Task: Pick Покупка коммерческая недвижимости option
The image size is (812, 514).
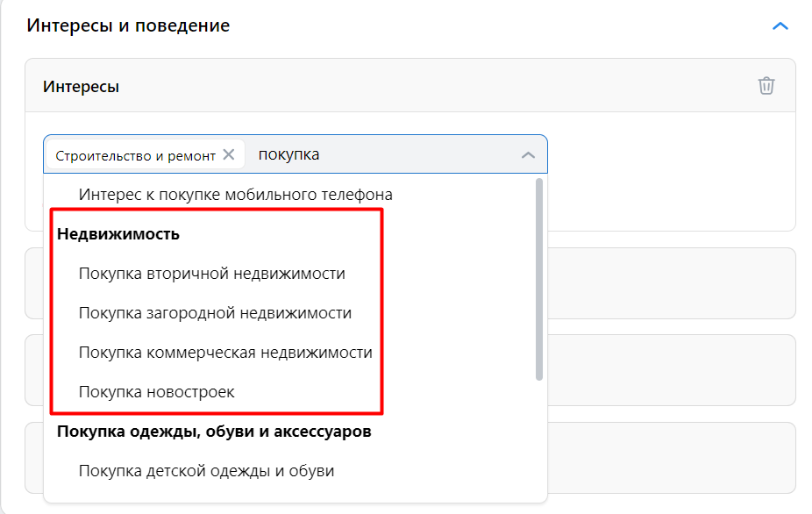Action: coord(225,353)
